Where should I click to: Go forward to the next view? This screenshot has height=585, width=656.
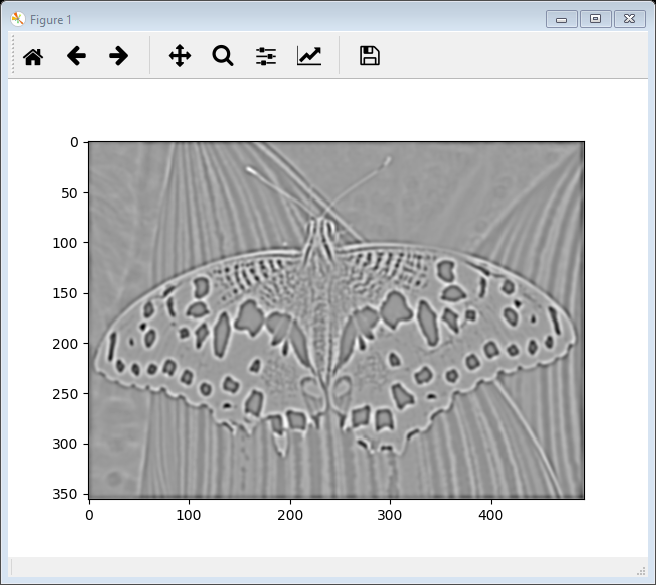pos(118,56)
